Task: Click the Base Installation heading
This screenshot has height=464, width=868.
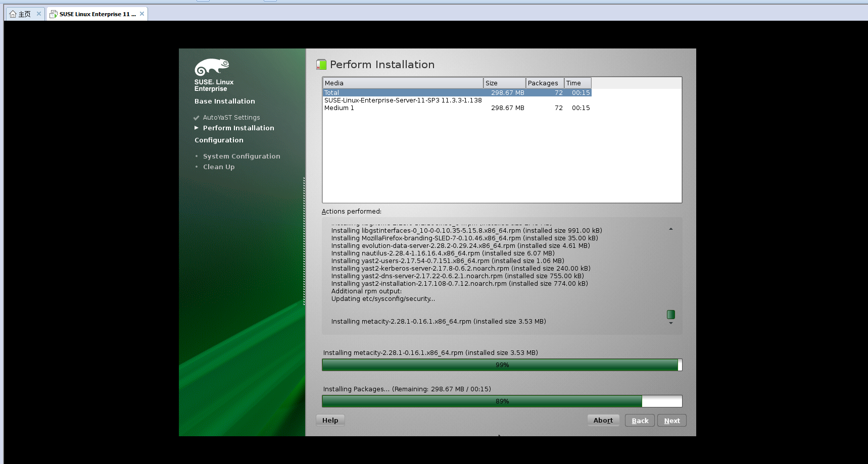Action: tap(225, 101)
